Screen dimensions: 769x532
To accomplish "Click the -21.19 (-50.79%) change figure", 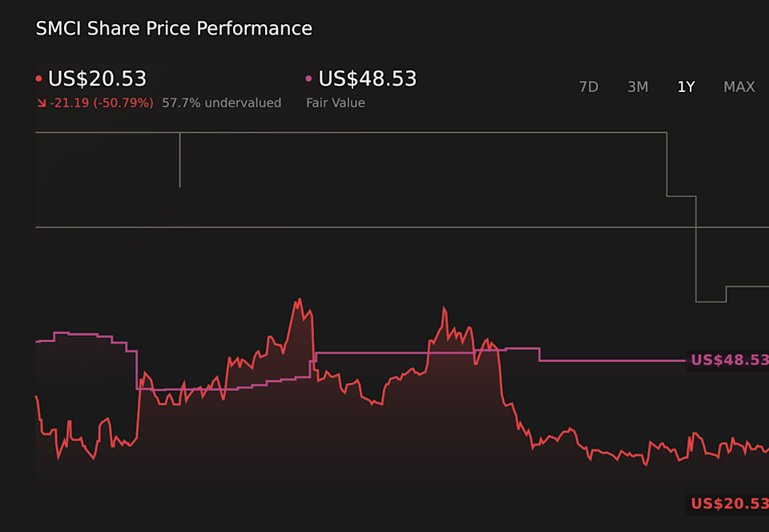I will [x=100, y=103].
